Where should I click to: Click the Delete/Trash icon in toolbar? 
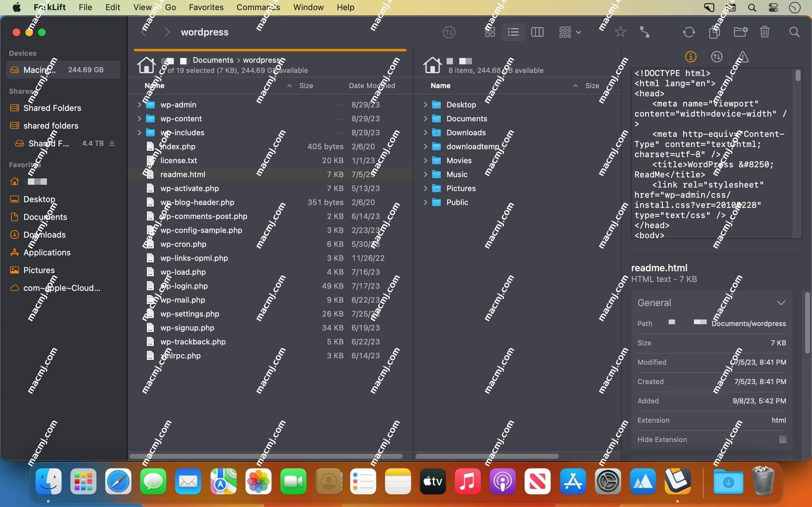tap(765, 32)
